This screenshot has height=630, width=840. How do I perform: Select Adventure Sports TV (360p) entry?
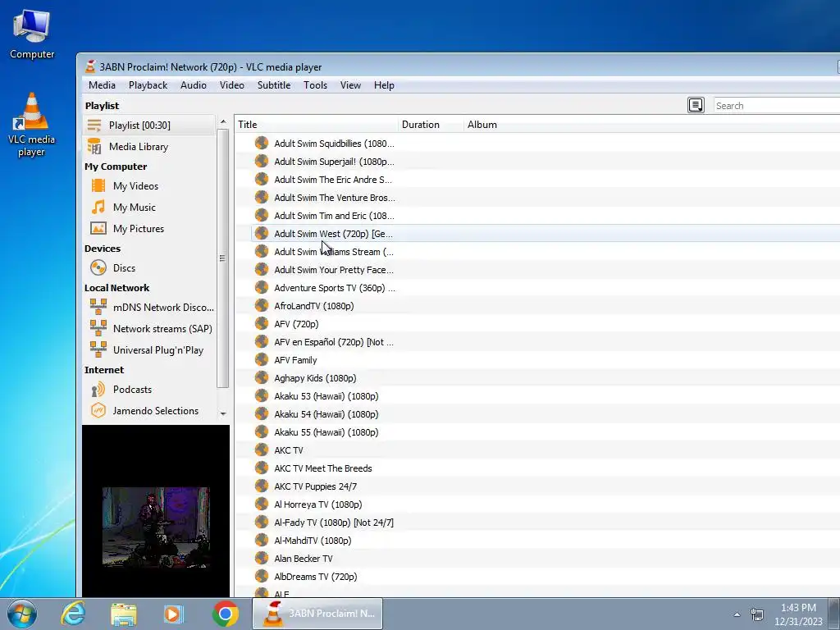tap(335, 288)
